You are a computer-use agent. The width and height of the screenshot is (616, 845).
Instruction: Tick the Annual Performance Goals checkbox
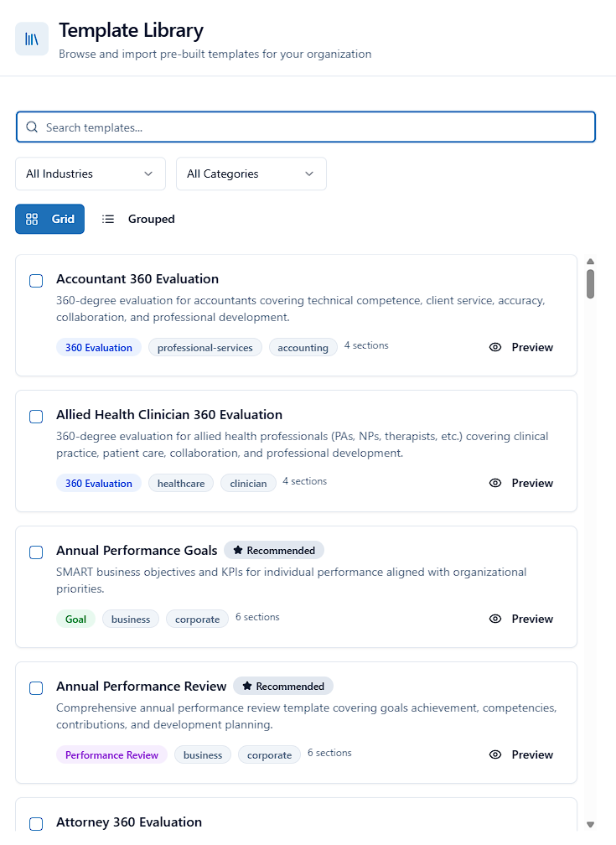[x=36, y=552]
